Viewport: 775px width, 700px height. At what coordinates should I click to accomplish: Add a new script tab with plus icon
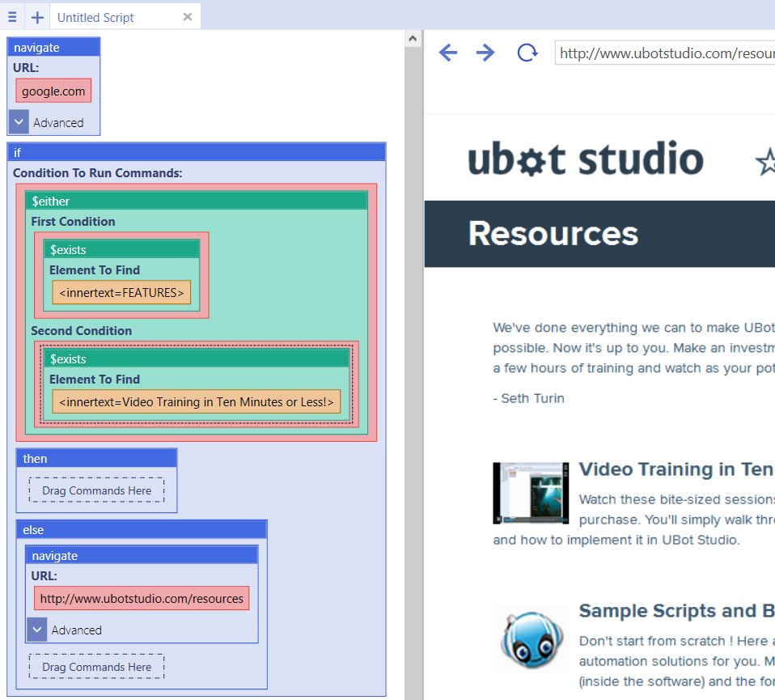tap(37, 18)
